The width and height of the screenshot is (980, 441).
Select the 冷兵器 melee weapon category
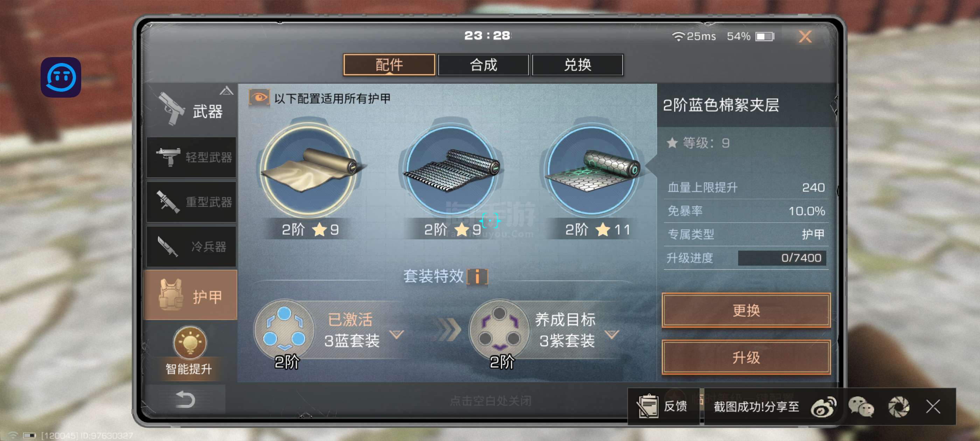coord(191,246)
